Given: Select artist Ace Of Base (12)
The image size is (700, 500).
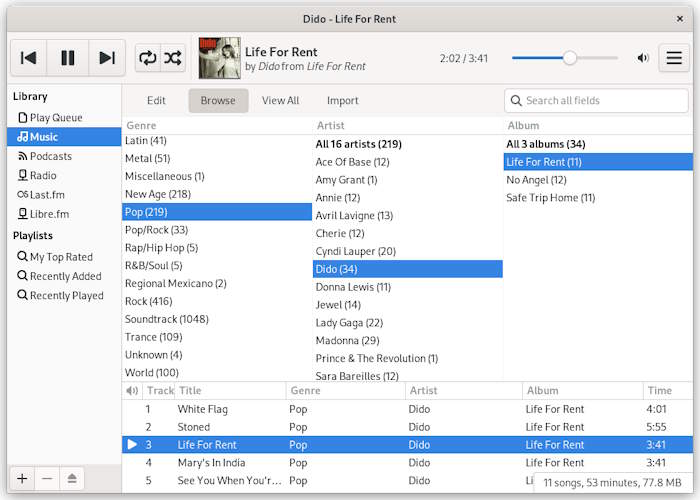Looking at the screenshot, I should point(408,162).
